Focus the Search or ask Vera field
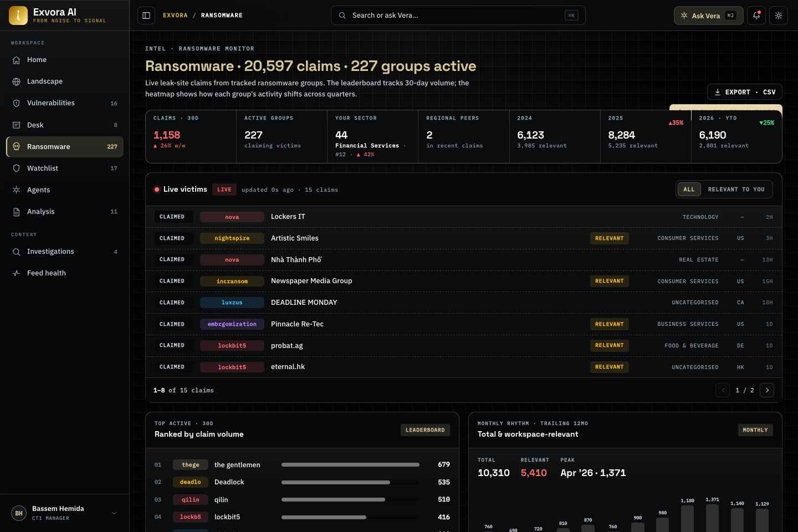The image size is (798, 532). tap(458, 16)
